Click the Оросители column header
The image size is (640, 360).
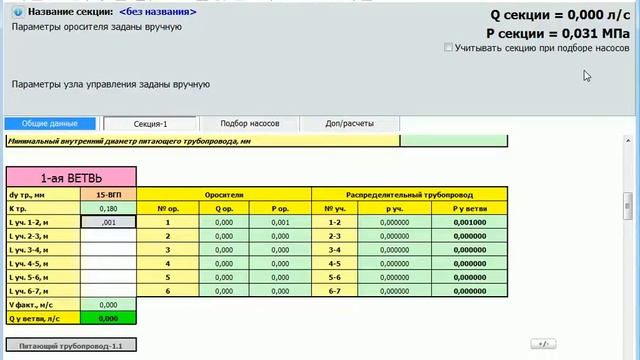(x=224, y=195)
